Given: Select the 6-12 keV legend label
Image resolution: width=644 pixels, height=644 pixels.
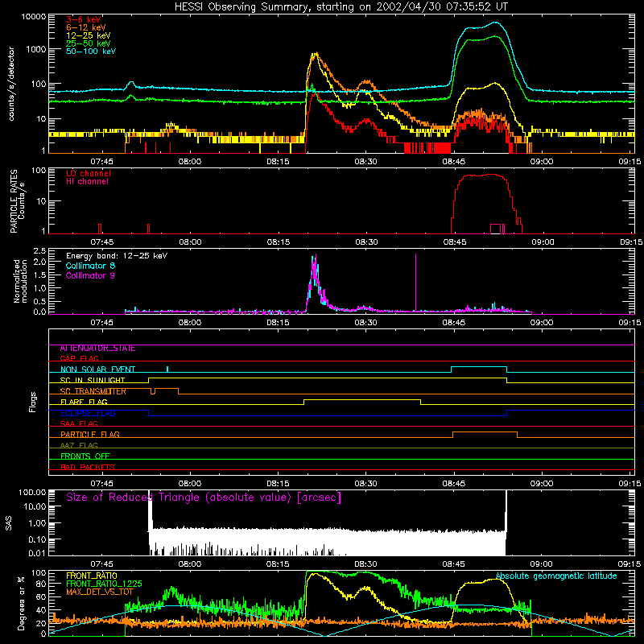Looking at the screenshot, I should click(x=85, y=27).
